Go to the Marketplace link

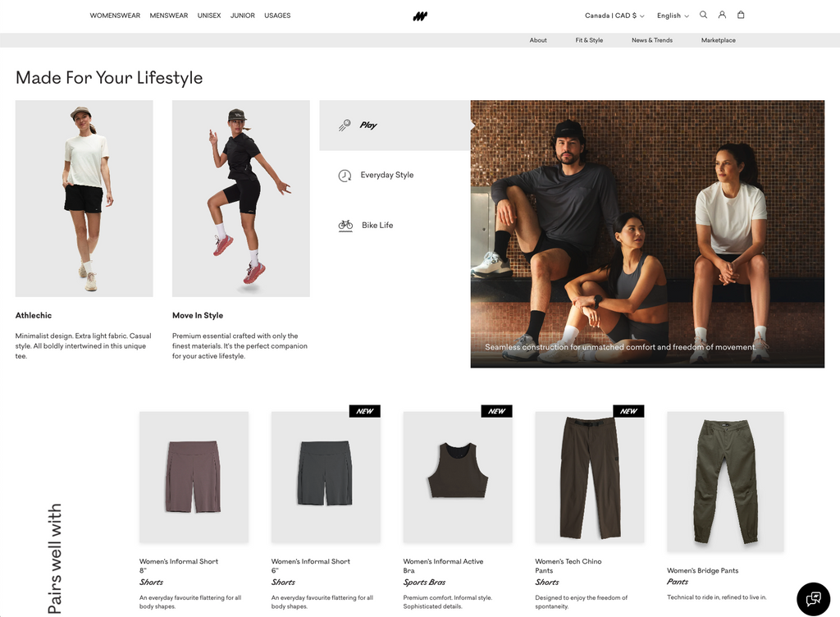point(718,40)
